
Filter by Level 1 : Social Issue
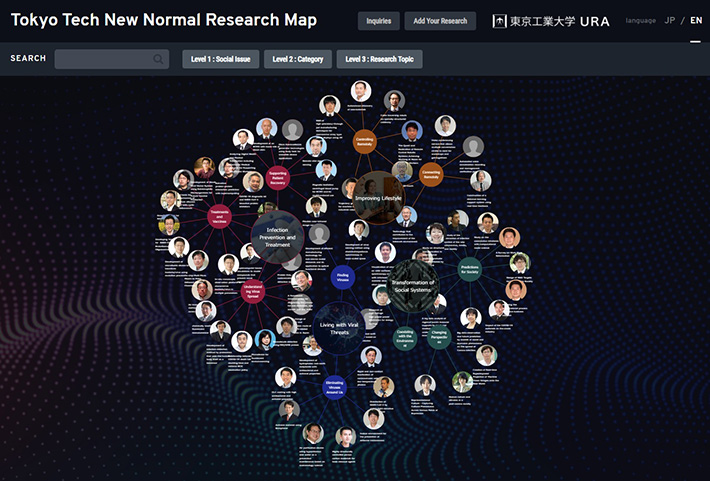pyautogui.click(x=221, y=59)
